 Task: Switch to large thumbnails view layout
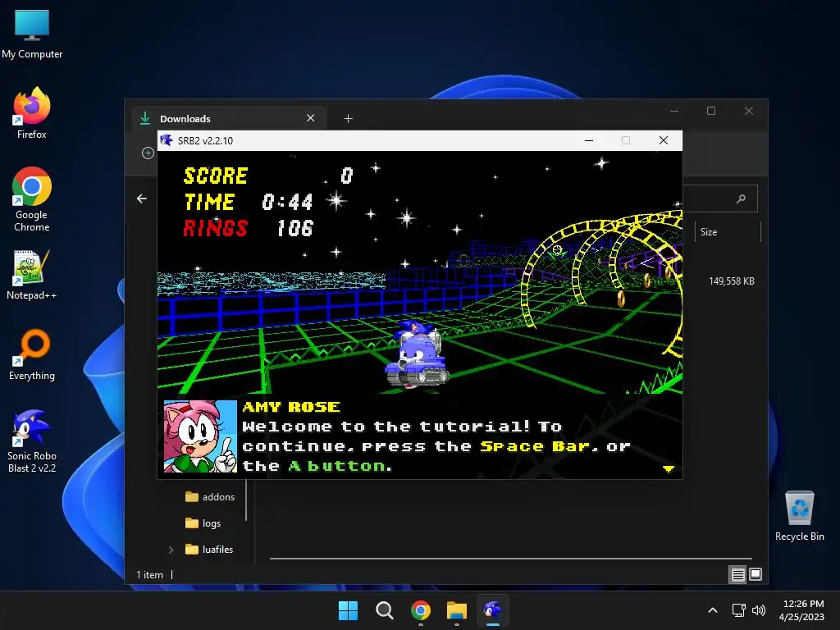[x=756, y=575]
